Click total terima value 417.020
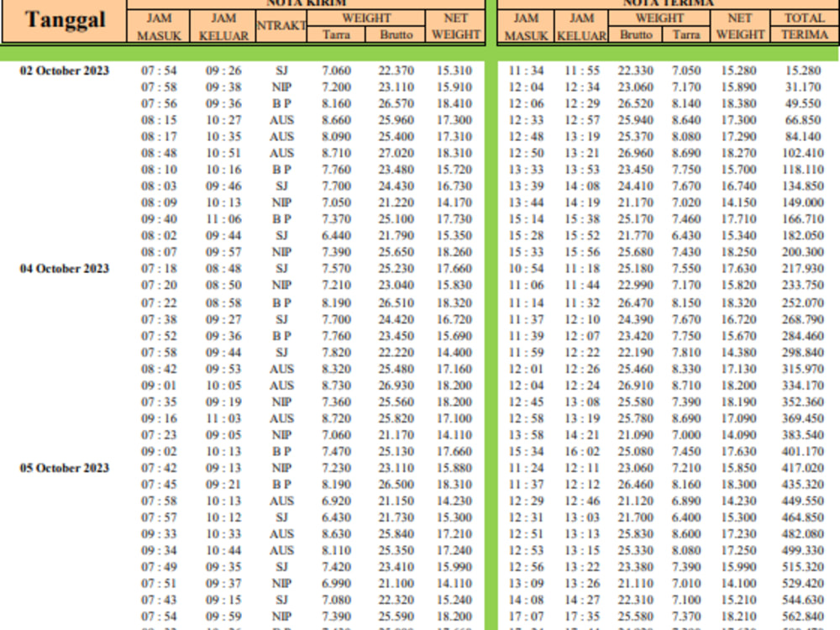 tap(803, 468)
